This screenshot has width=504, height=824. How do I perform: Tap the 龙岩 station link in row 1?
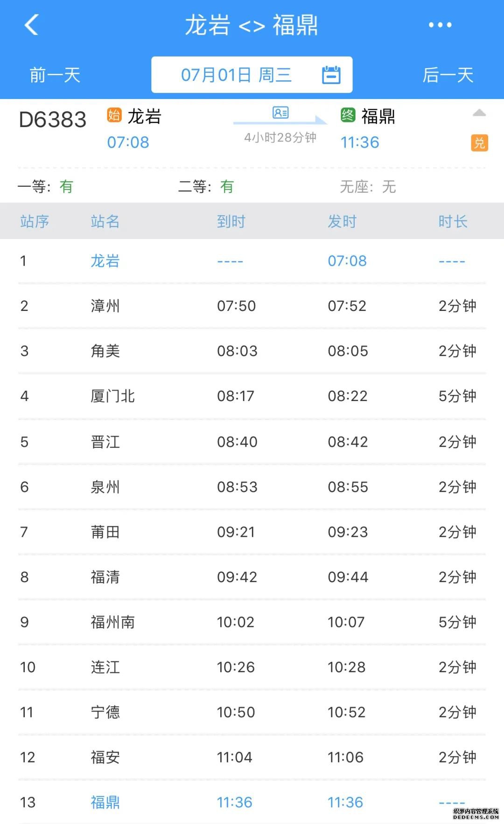click(x=105, y=261)
